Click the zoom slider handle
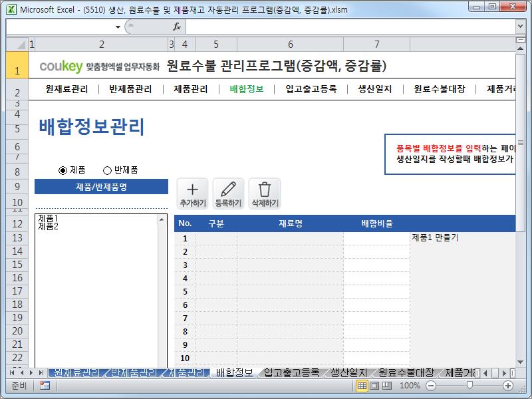 pyautogui.click(x=469, y=385)
